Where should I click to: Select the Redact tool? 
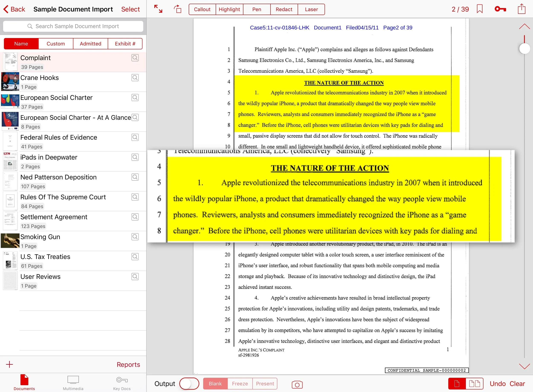(x=284, y=9)
